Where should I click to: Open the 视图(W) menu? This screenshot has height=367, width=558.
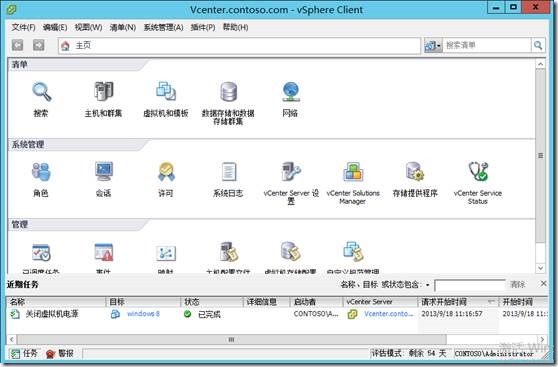click(88, 27)
